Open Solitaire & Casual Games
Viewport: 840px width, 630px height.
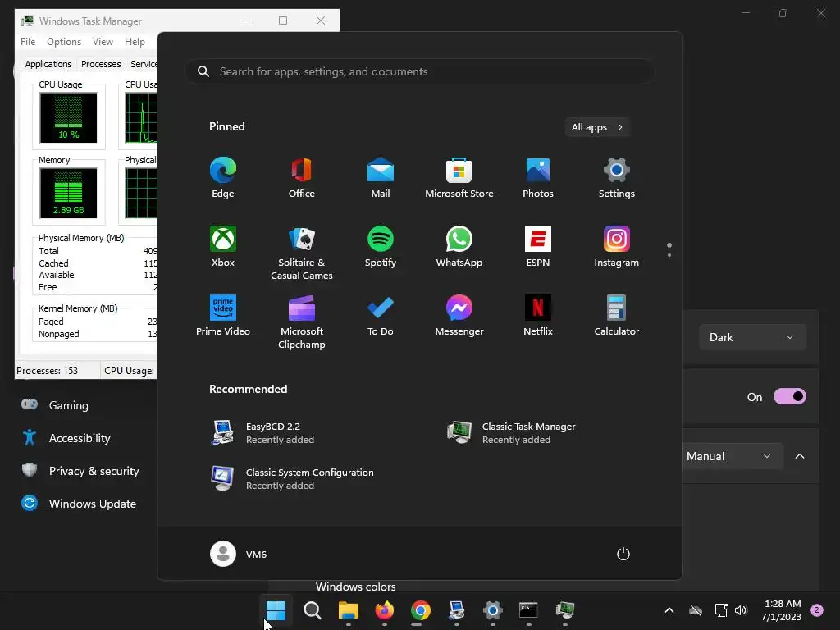click(302, 253)
